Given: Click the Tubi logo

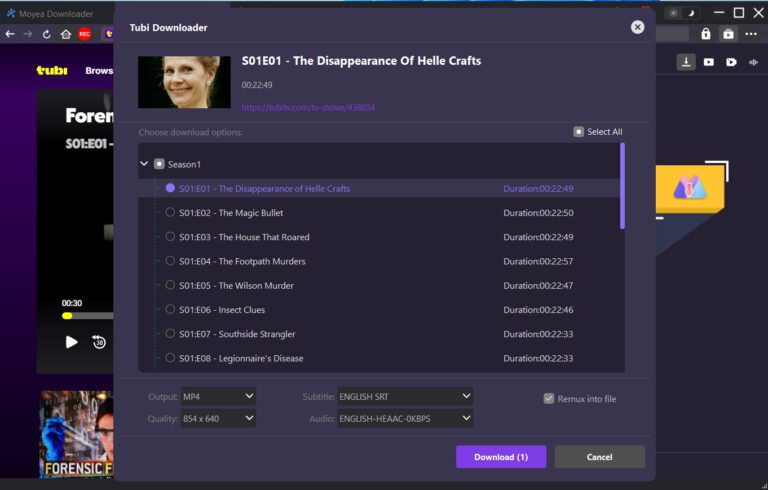Looking at the screenshot, I should pos(52,70).
